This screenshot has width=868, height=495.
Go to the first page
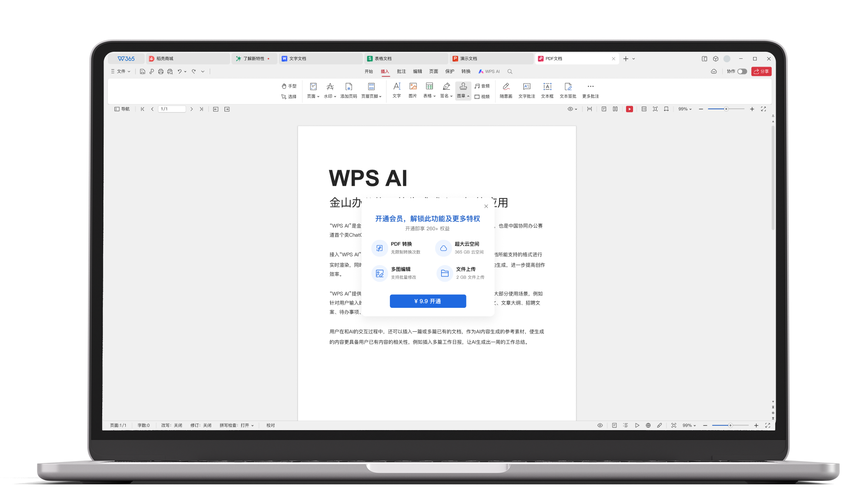pos(142,109)
